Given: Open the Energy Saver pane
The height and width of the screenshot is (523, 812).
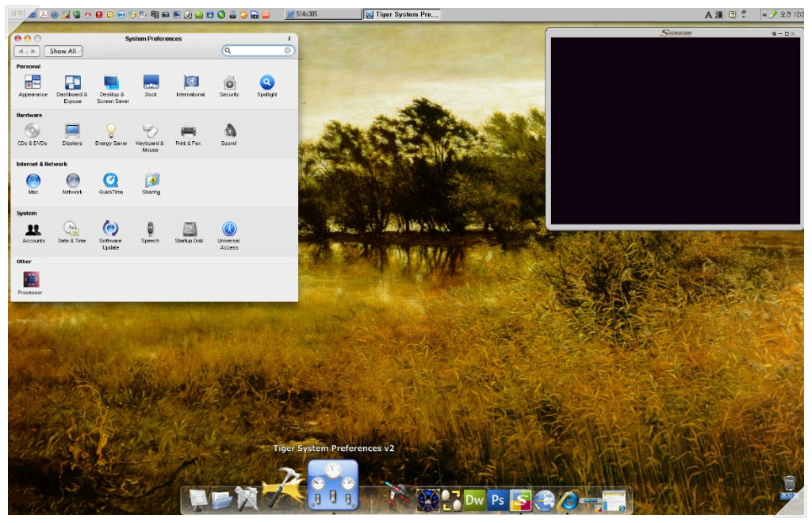Looking at the screenshot, I should point(111,132).
